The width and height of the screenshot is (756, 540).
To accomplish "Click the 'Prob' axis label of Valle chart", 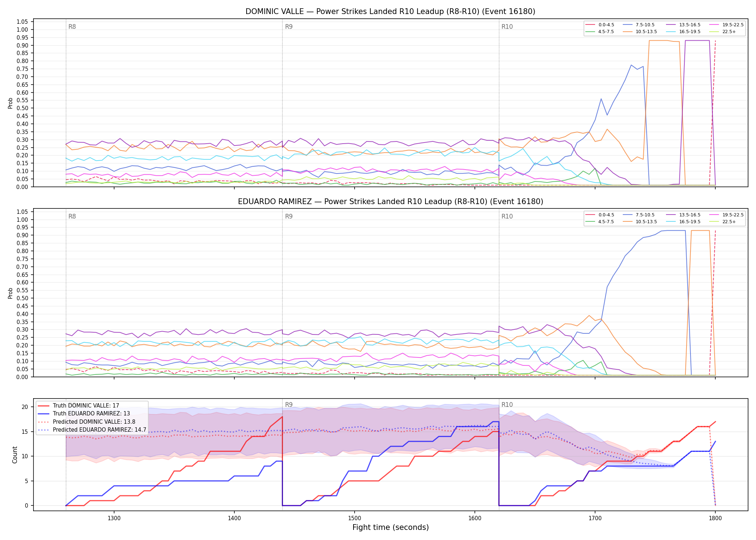I will pos(10,103).
